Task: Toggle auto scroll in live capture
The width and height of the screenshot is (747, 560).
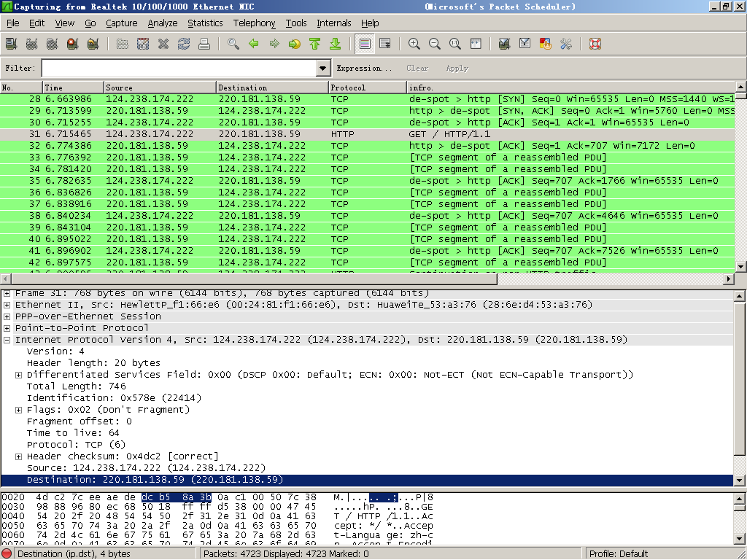Action: click(x=385, y=44)
